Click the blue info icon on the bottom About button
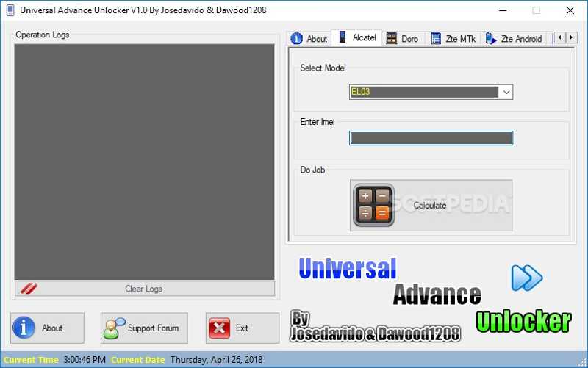Viewport: 588px width, 368px height. point(25,328)
